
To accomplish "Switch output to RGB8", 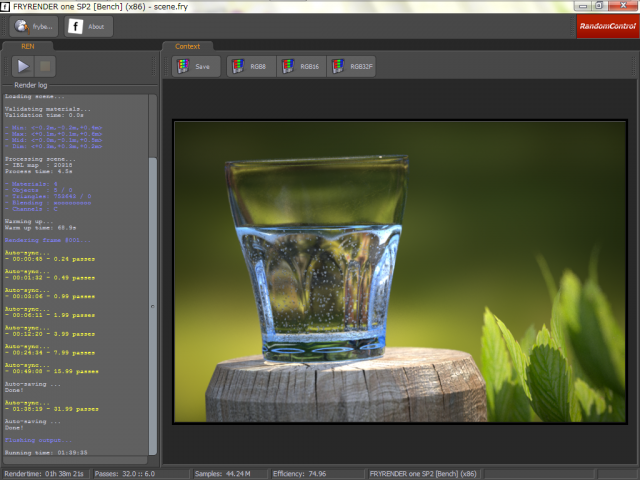I will [x=251, y=67].
